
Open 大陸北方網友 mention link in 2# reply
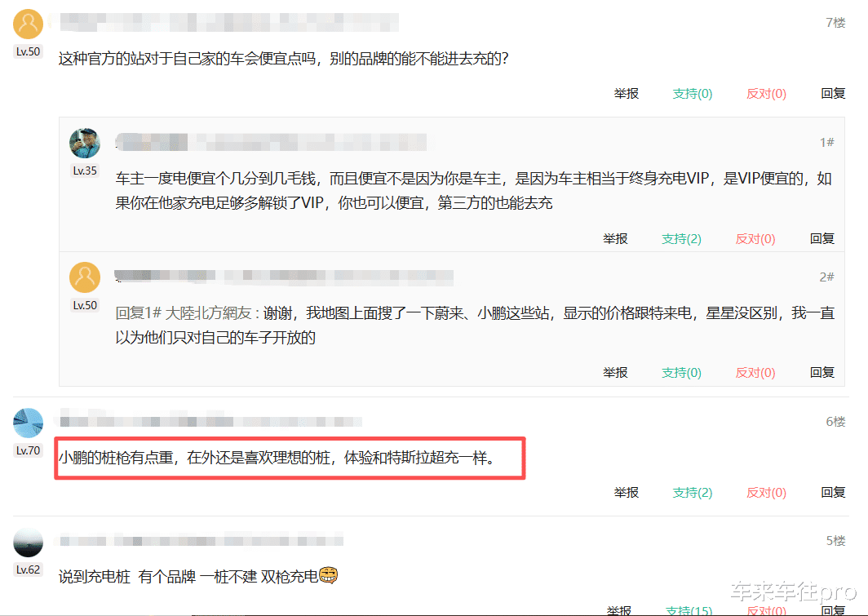209,313
